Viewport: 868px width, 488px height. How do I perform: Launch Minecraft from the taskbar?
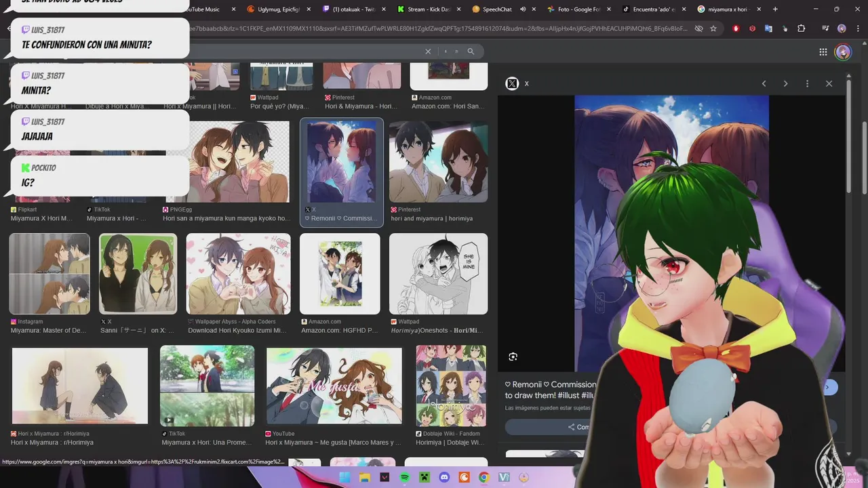[425, 477]
